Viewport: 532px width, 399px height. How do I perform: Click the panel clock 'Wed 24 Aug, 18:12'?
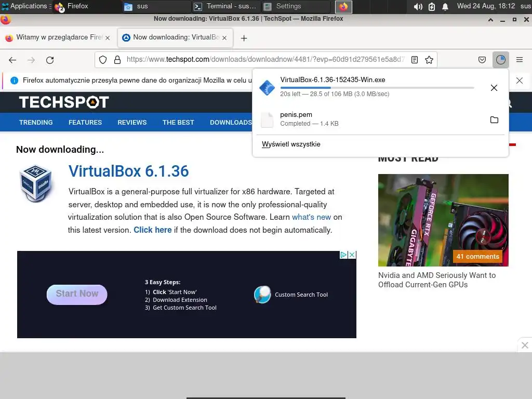point(486,6)
